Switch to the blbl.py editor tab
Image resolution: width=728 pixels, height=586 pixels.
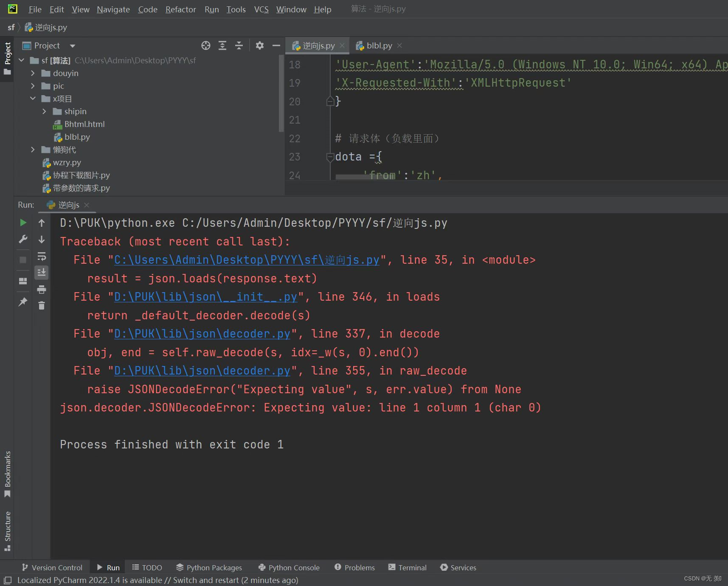pyautogui.click(x=379, y=45)
